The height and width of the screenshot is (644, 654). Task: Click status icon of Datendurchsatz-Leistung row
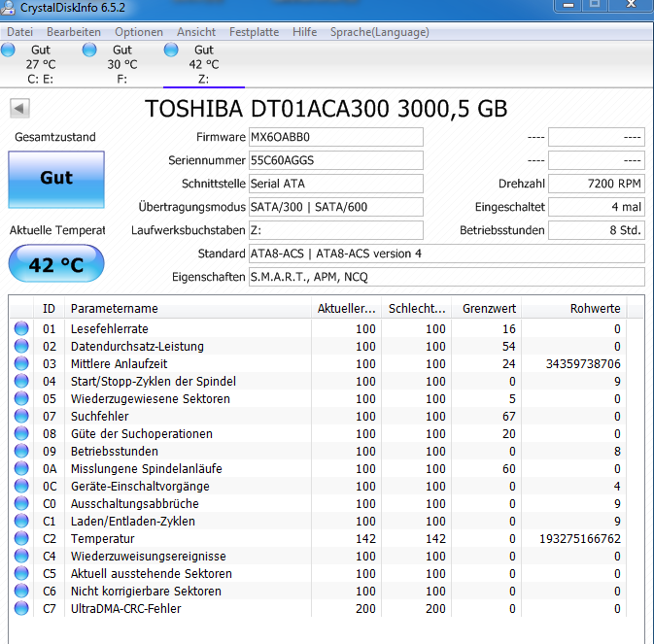click(x=21, y=346)
